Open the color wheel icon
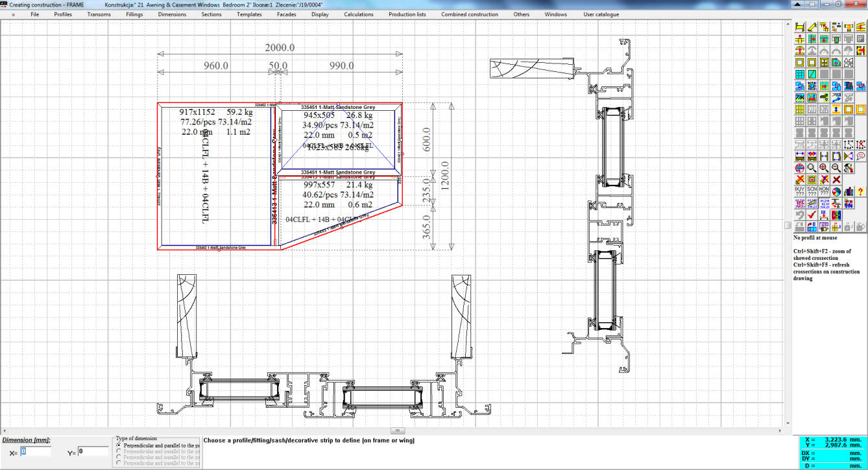This screenshot has height=470, width=868. [836, 191]
